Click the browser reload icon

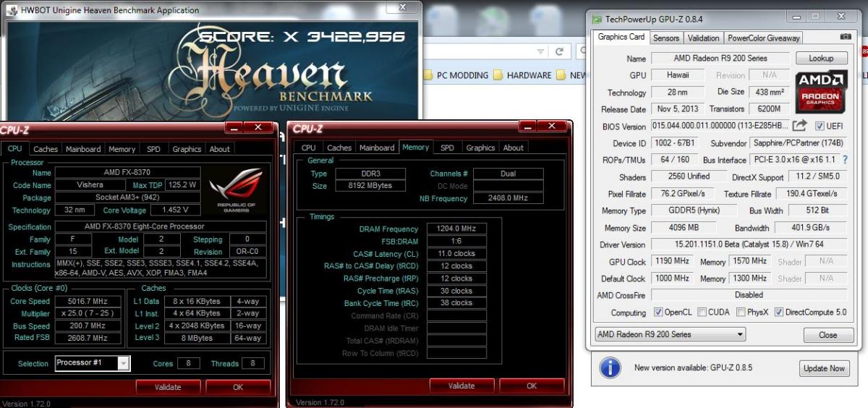559,51
